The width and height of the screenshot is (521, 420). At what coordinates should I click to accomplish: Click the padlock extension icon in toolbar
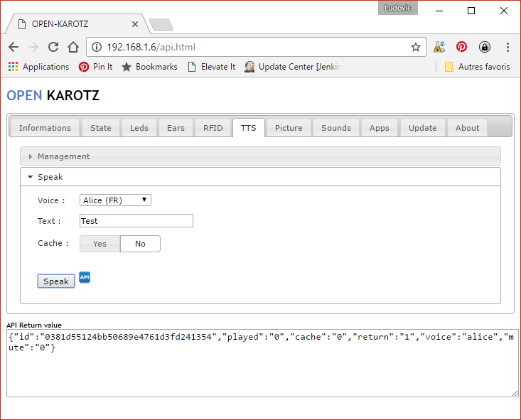pyautogui.click(x=485, y=47)
